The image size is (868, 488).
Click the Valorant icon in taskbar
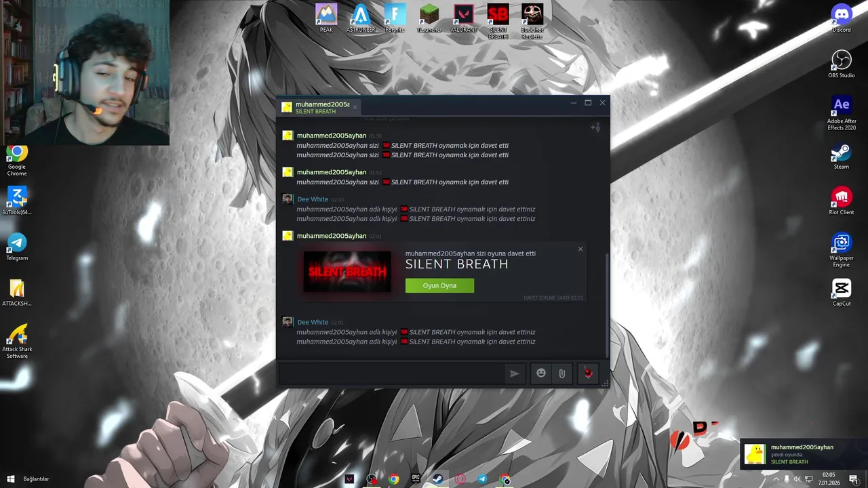tap(349, 479)
